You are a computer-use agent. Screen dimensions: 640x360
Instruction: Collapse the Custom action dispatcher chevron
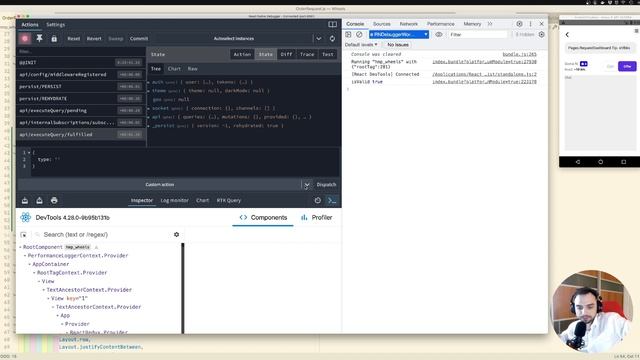pos(307,185)
